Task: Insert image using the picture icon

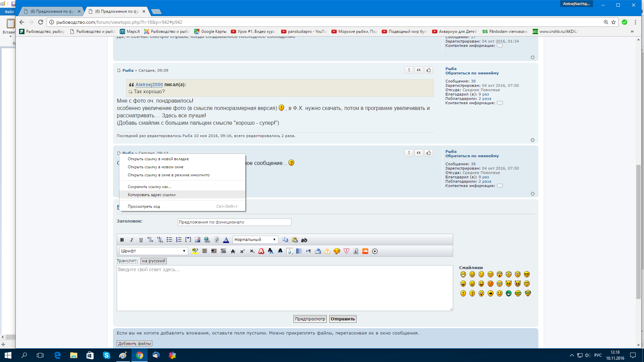Action: pyautogui.click(x=198, y=240)
